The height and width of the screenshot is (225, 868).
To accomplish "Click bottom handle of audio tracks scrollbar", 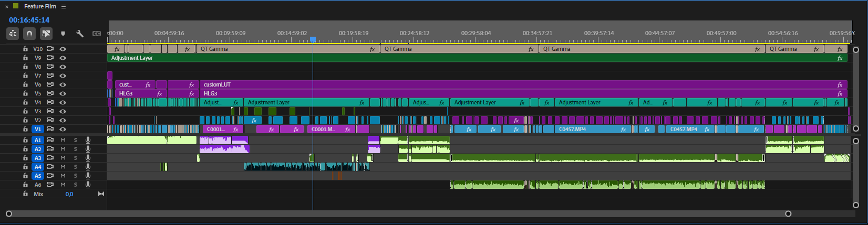I will point(856,205).
